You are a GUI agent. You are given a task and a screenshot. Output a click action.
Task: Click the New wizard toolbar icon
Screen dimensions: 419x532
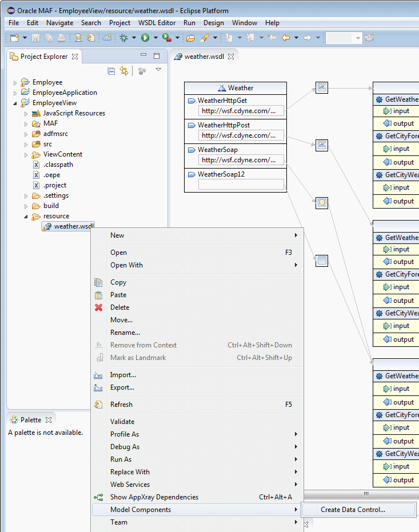tap(14, 38)
